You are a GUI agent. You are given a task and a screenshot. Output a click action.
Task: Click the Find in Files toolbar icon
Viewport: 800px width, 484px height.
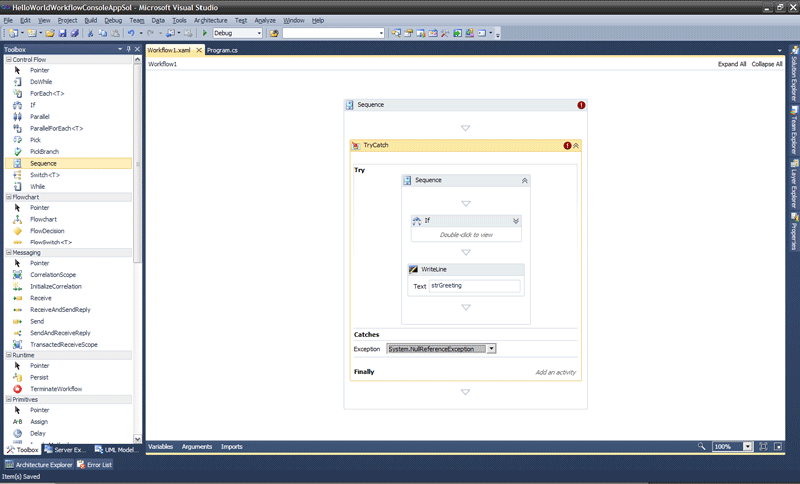click(274, 33)
